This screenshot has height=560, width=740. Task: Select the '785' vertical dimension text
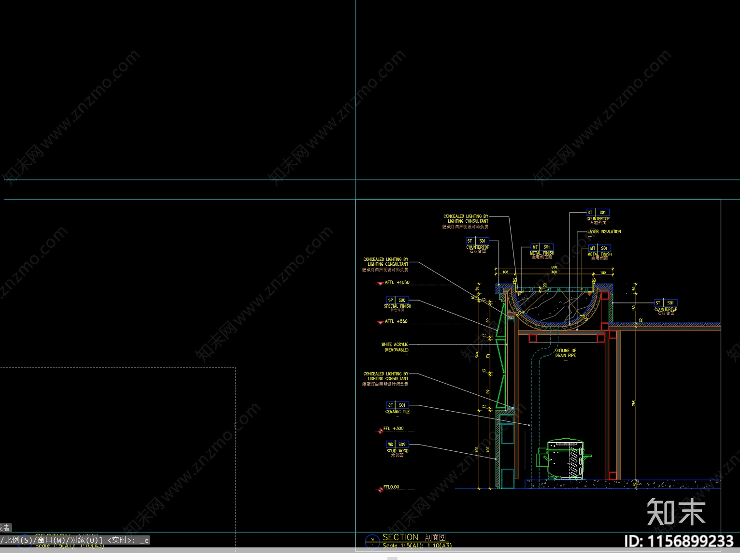[x=634, y=402]
